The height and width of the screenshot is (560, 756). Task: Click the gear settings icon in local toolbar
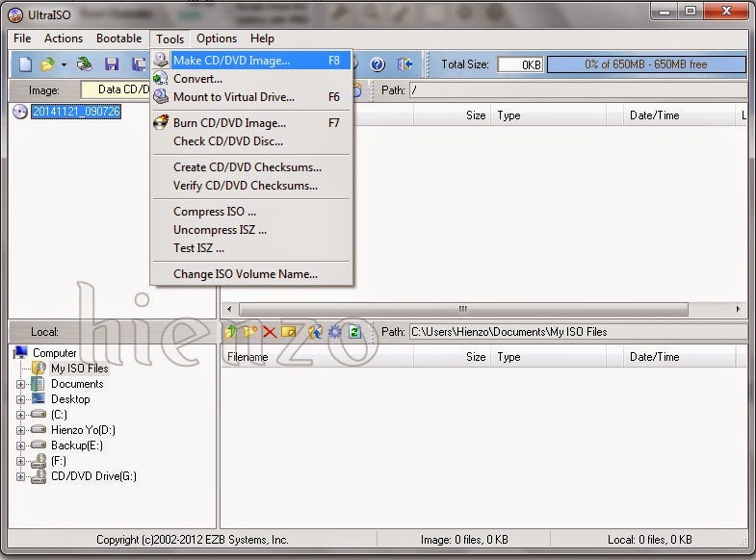tap(334, 332)
